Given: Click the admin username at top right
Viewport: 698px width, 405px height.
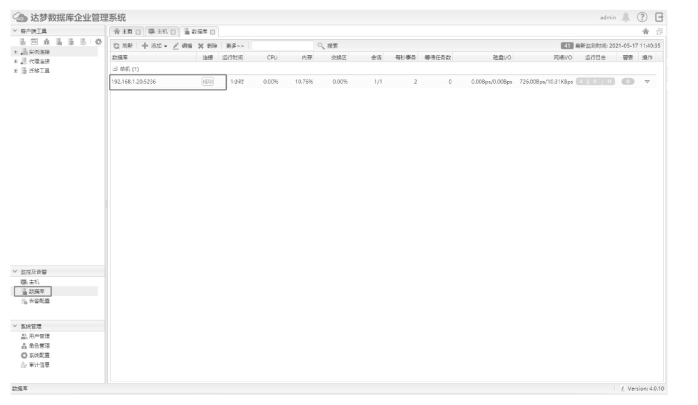Looking at the screenshot, I should [608, 17].
